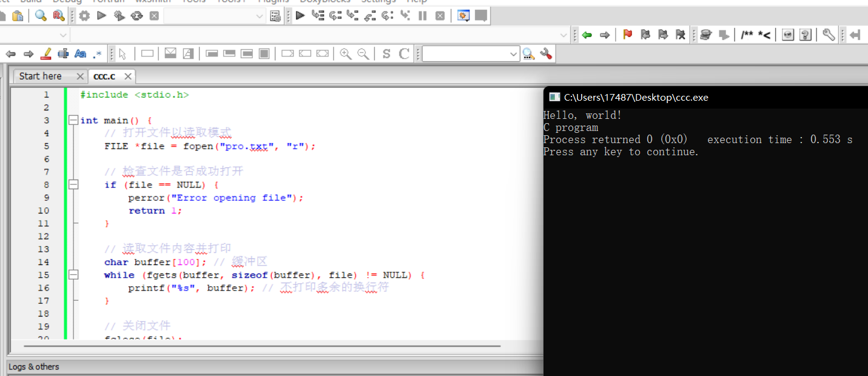Image resolution: width=868 pixels, height=376 pixels.
Task: Toggle bookmark with the red flag icon
Action: [628, 35]
